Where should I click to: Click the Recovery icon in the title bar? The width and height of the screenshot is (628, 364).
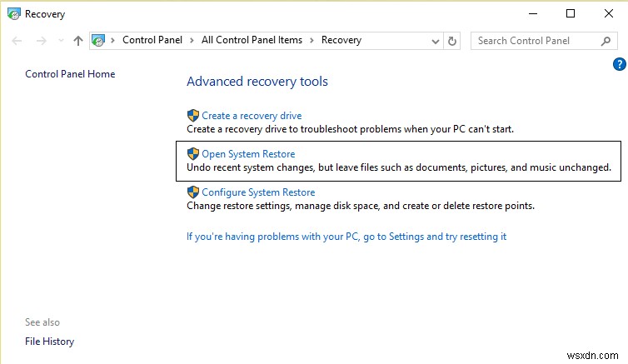coord(13,13)
